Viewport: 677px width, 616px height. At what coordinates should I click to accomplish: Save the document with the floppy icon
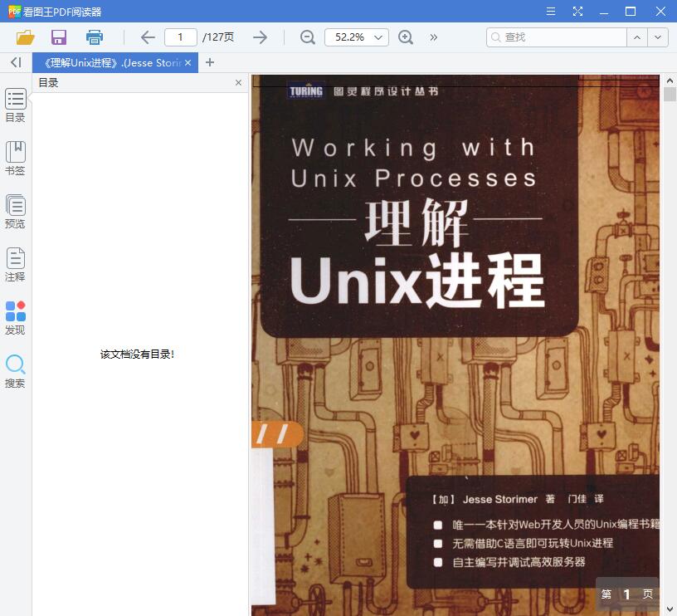(59, 37)
